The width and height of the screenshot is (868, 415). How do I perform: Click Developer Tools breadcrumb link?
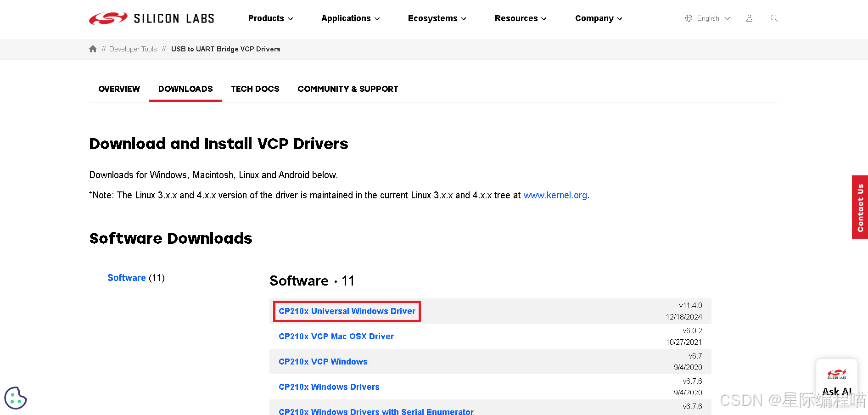[x=133, y=49]
